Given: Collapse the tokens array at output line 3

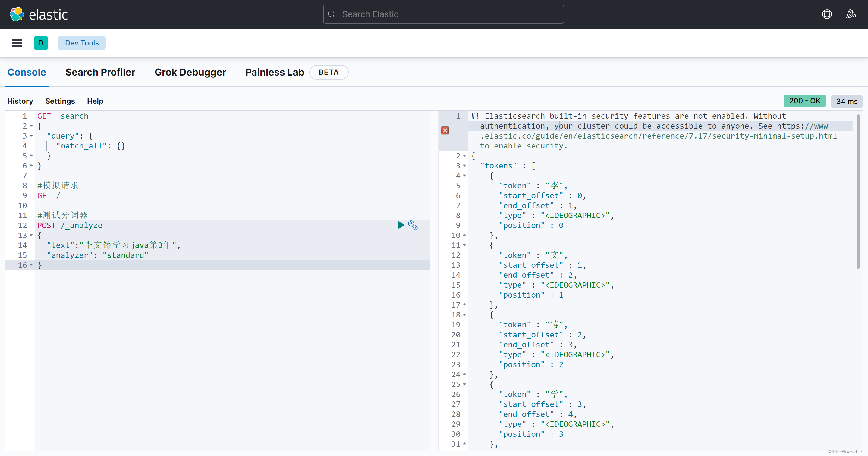Looking at the screenshot, I should click(x=464, y=166).
